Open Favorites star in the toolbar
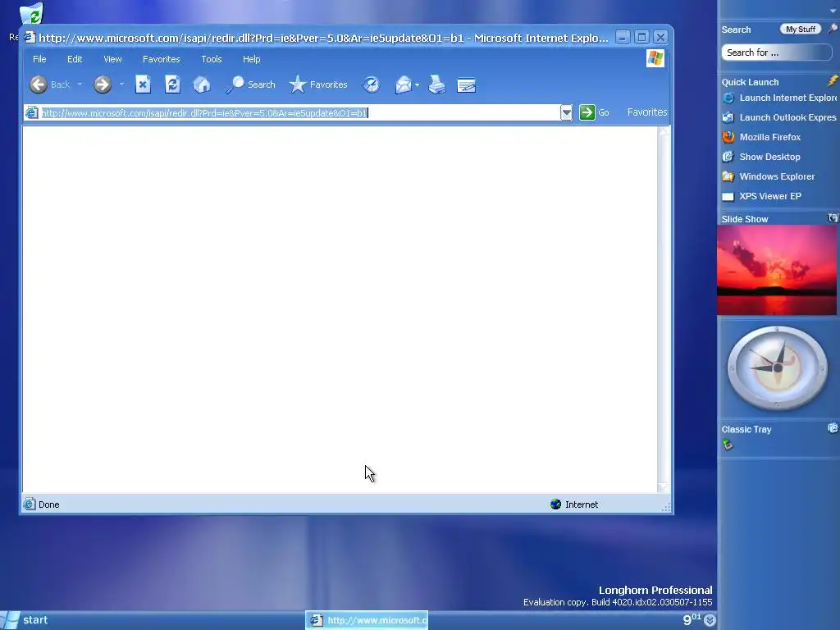The image size is (840, 630). pyautogui.click(x=318, y=84)
